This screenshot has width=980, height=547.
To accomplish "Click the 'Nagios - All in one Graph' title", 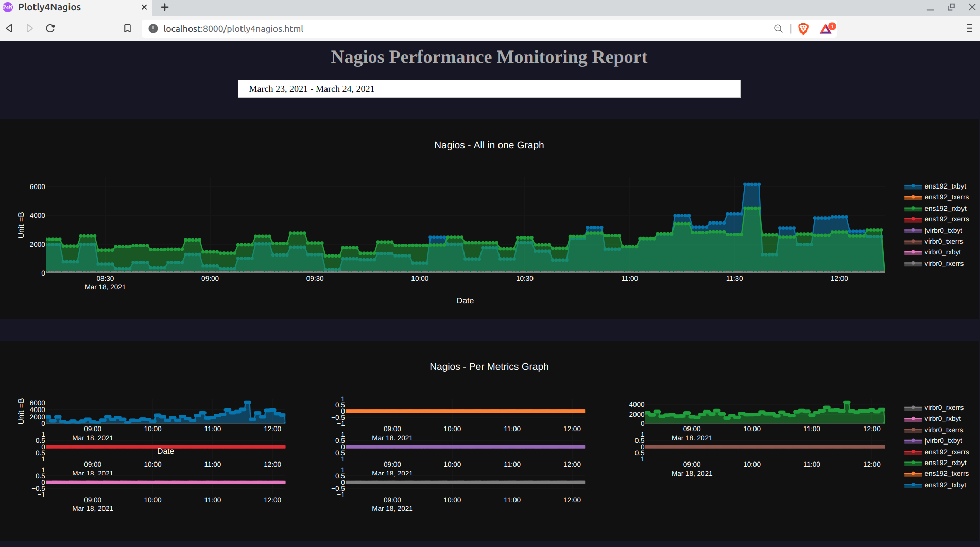I will [489, 145].
